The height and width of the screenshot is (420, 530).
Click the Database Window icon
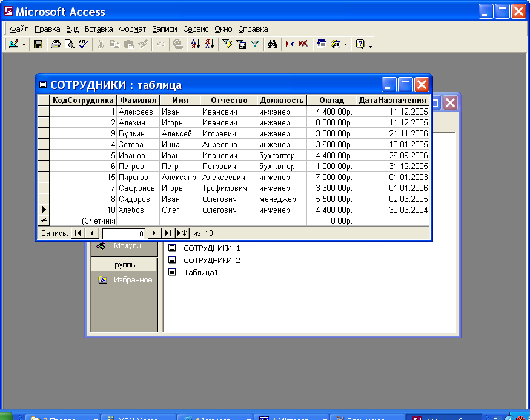pos(322,44)
